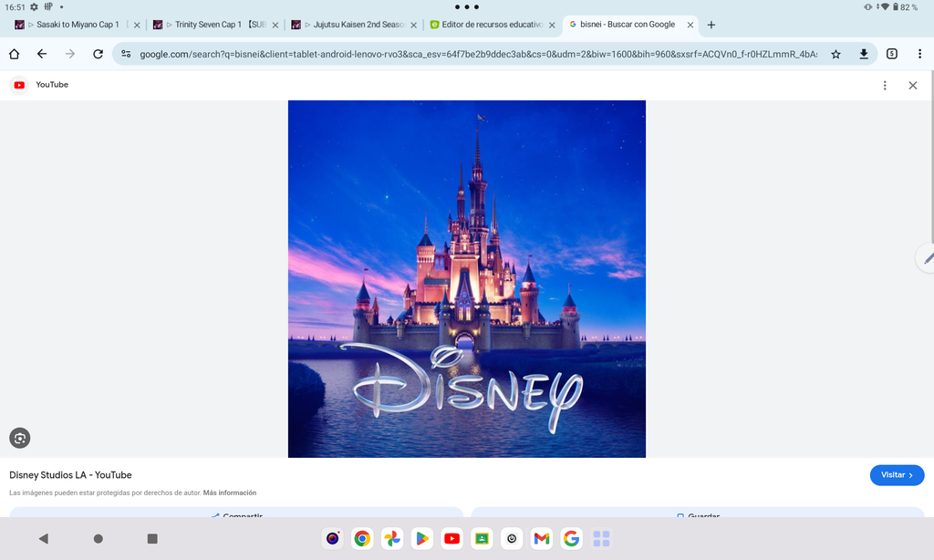
Task: Tap the Android back navigation button
Action: pyautogui.click(x=43, y=538)
